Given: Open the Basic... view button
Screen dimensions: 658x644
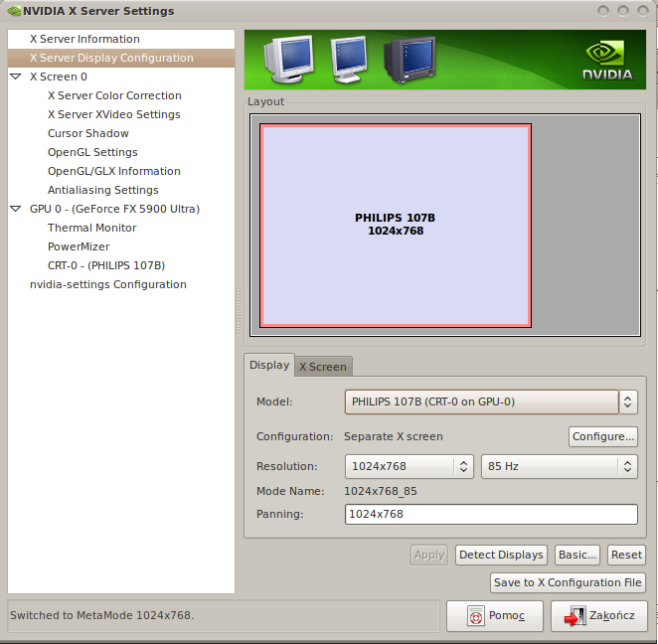Looking at the screenshot, I should pyautogui.click(x=577, y=556).
